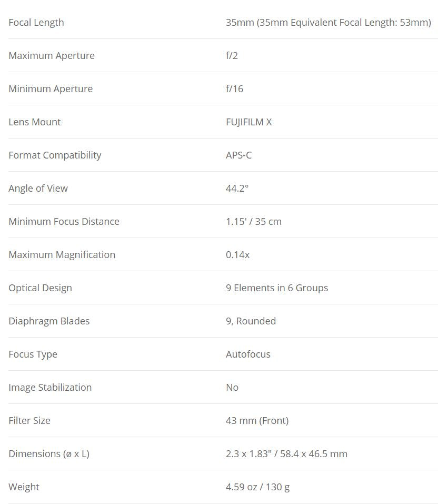This screenshot has height=504, width=438.
Task: Select the 43 mm (Front) filter size
Action: coord(257,421)
